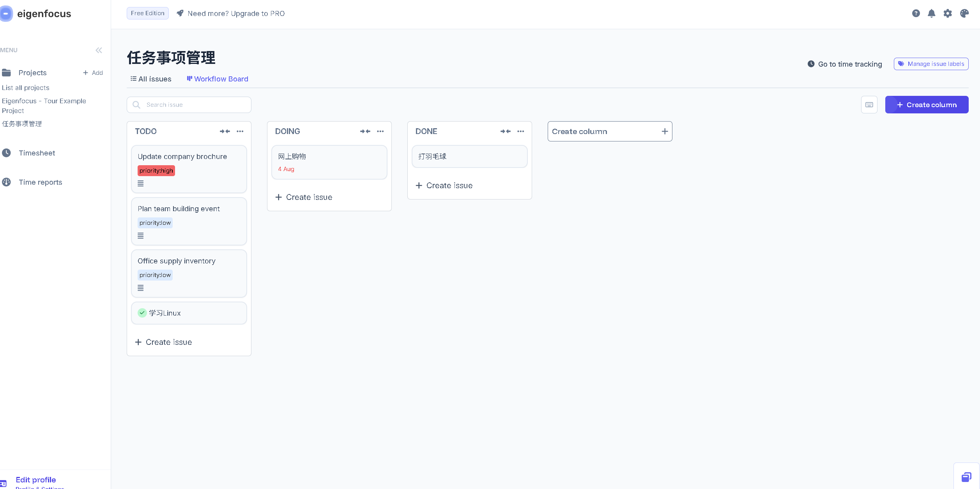The width and height of the screenshot is (980, 489).
Task: Collapse the sidebar menu with chevrons
Action: (x=99, y=50)
